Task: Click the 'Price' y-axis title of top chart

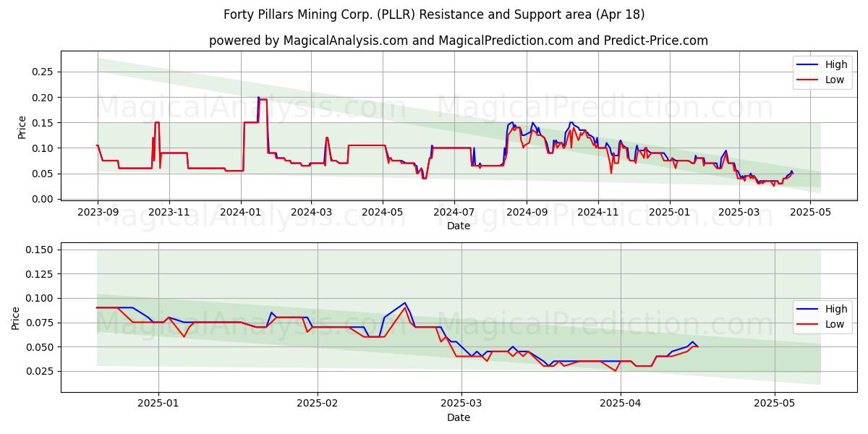Action: [x=22, y=126]
